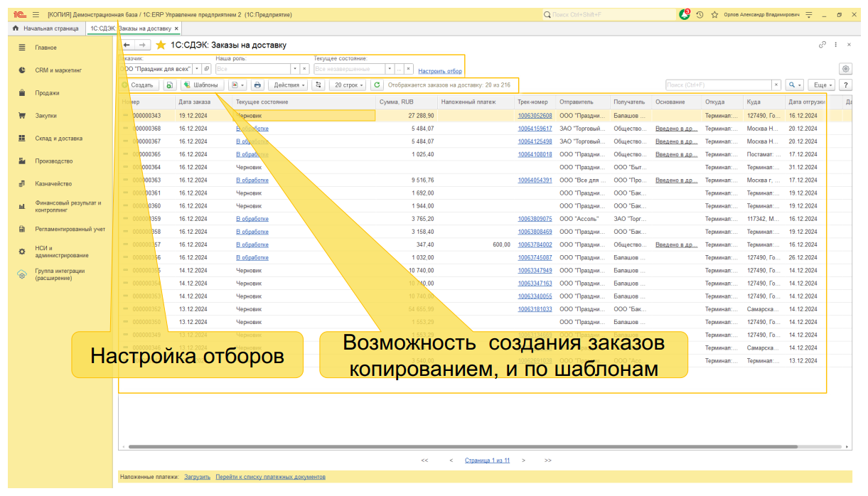868x496 pixels.
Task: Open the Действия dropdown menu
Action: tap(289, 84)
